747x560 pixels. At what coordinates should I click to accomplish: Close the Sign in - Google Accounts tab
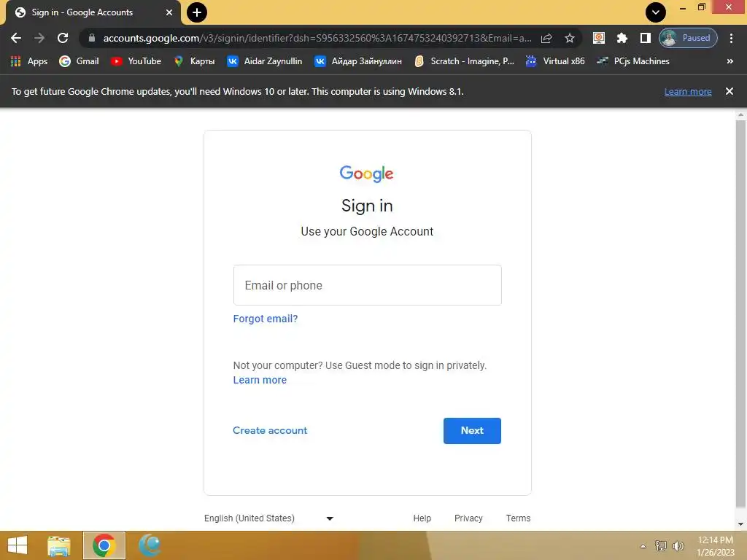point(169,12)
